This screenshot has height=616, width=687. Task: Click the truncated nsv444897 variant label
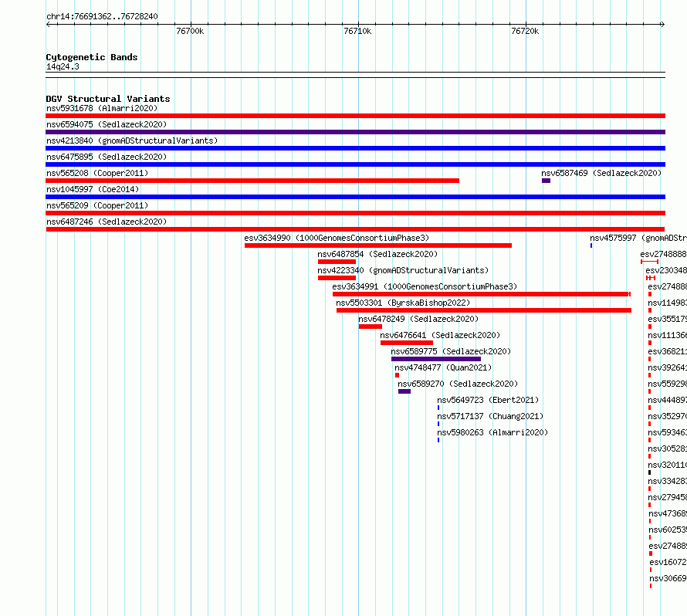[x=667, y=400]
